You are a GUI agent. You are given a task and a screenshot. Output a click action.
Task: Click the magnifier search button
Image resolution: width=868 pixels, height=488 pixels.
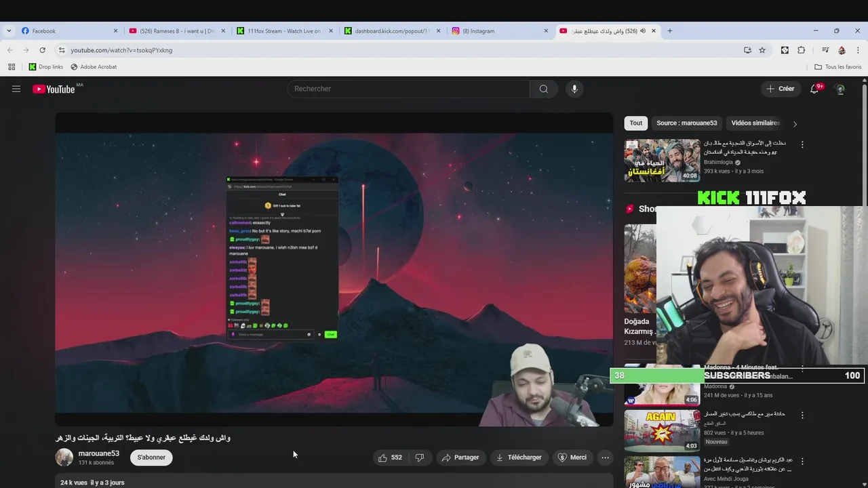point(543,89)
